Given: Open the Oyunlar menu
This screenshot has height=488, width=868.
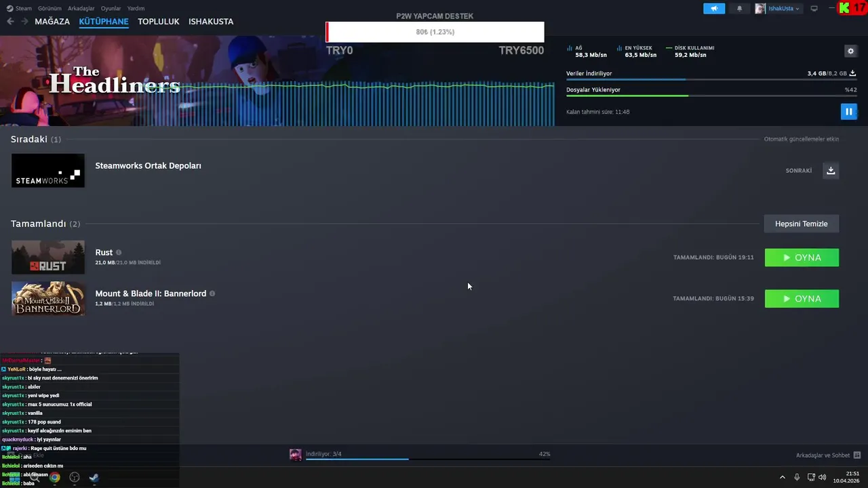Looking at the screenshot, I should click(111, 8).
